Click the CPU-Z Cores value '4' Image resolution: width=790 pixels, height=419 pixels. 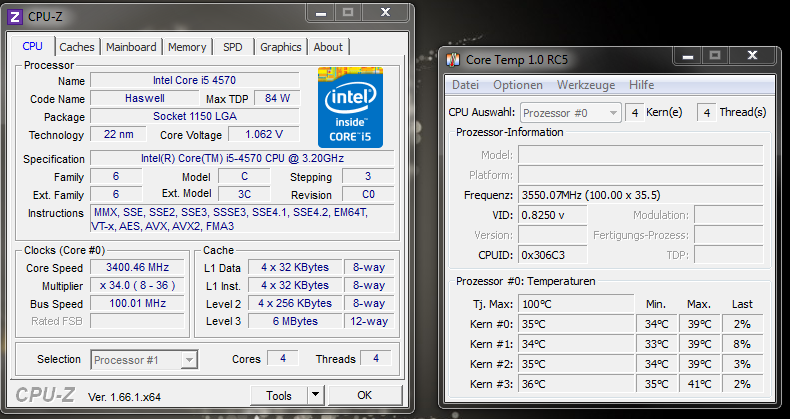[283, 359]
